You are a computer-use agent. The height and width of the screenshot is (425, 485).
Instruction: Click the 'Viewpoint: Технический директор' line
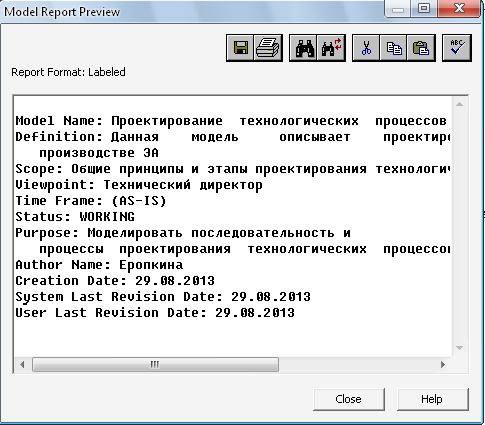139,185
